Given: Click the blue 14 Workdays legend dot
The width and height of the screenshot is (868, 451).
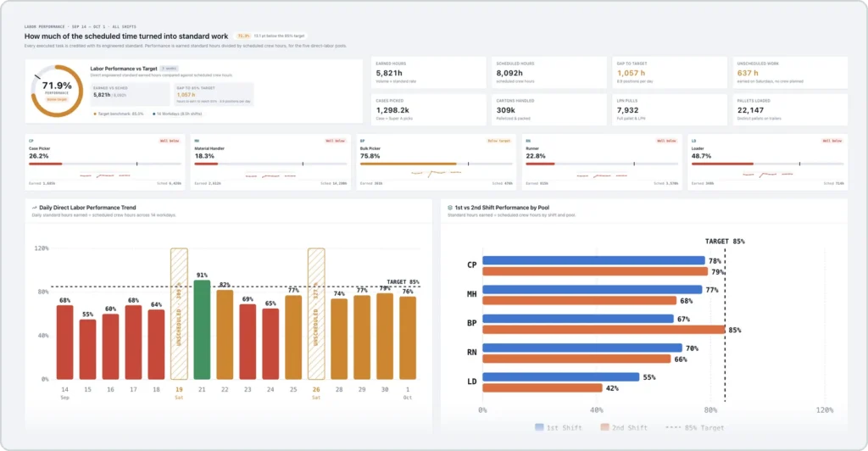Looking at the screenshot, I should coord(154,114).
